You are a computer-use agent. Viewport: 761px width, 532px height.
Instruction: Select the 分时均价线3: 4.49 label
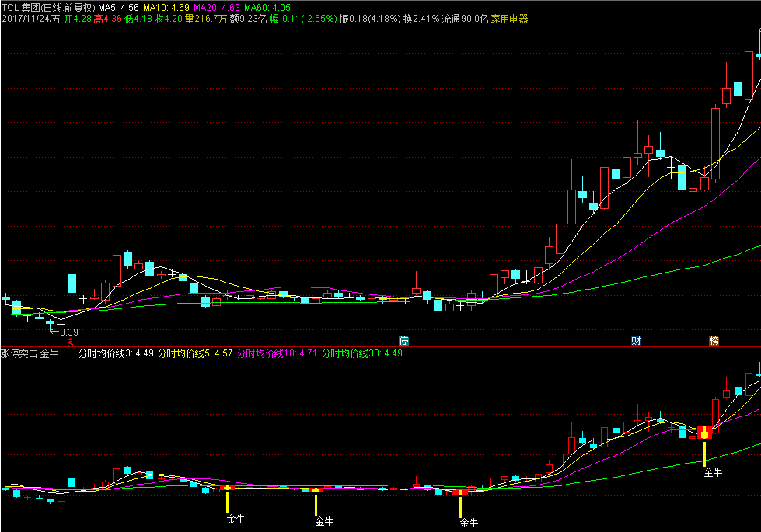(x=116, y=353)
